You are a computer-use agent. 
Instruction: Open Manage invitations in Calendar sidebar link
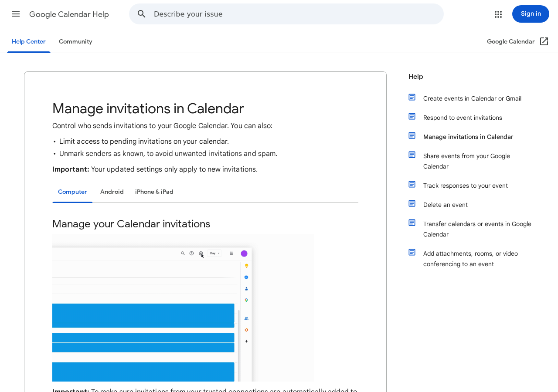coord(468,137)
